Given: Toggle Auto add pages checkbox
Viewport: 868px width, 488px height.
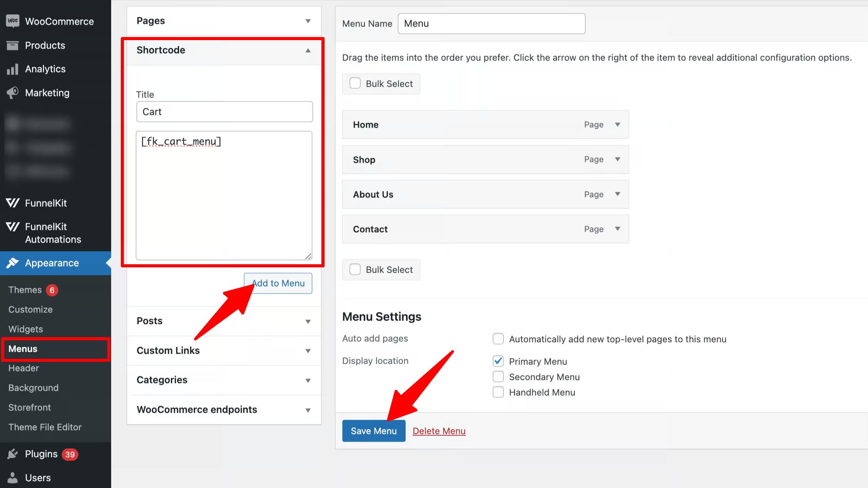Looking at the screenshot, I should point(498,339).
